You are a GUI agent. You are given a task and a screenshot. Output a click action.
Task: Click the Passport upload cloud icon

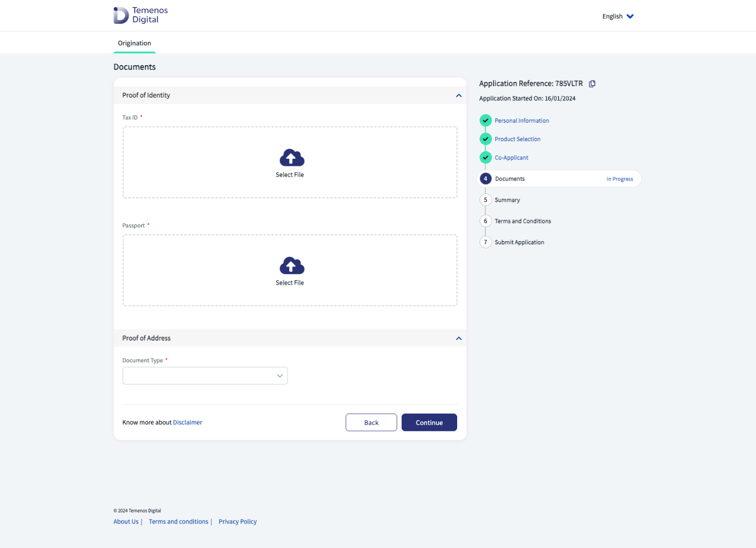pos(292,266)
